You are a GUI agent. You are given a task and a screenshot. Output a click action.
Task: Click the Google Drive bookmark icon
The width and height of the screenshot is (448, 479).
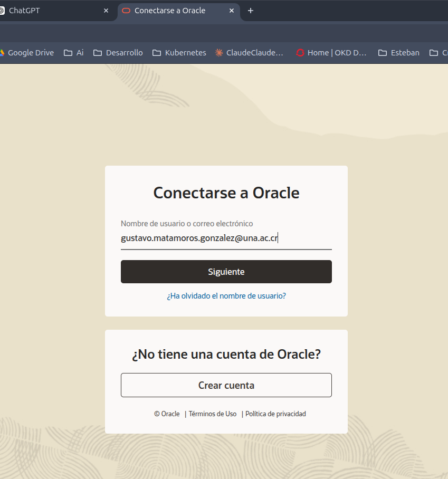click(2, 53)
